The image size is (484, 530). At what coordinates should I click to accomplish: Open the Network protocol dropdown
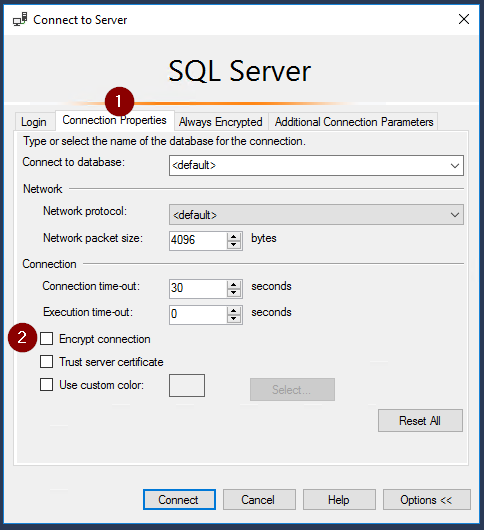point(316,215)
